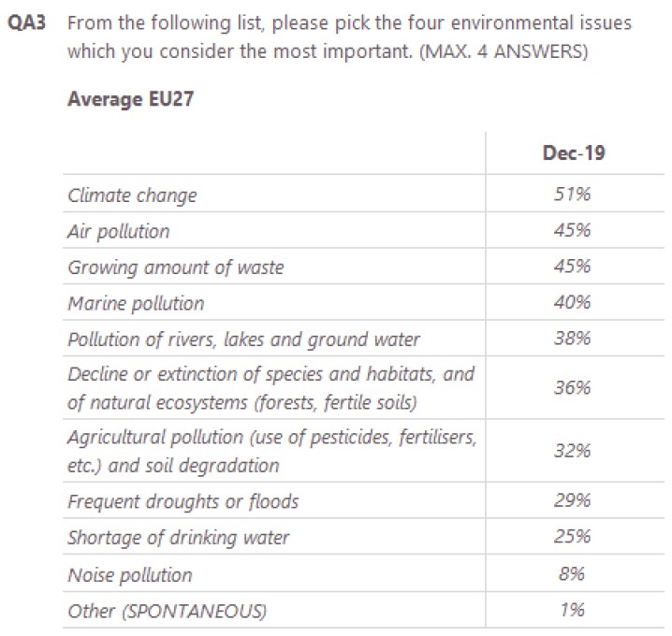672x636 pixels.
Task: Click the 51% value for Climate change
Action: click(x=573, y=195)
